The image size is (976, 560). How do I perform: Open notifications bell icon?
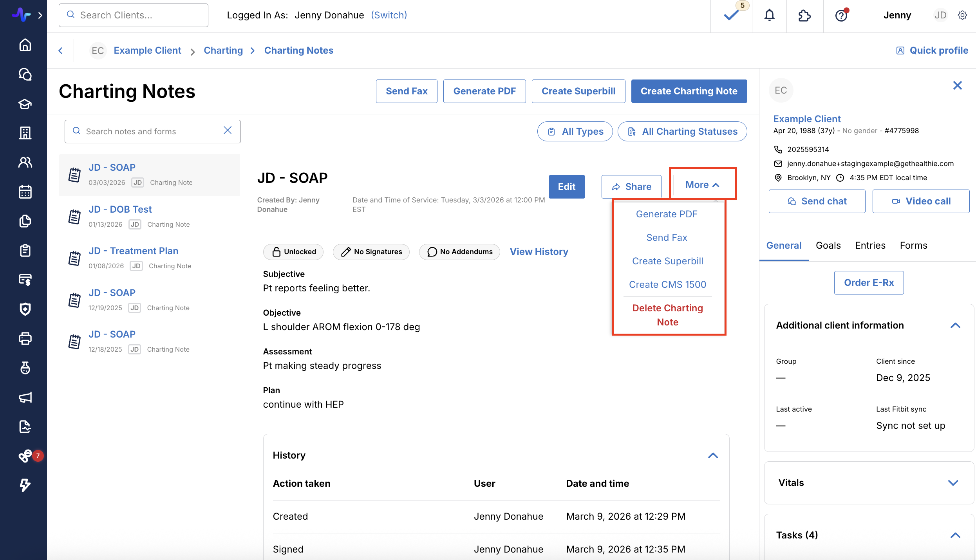click(769, 15)
